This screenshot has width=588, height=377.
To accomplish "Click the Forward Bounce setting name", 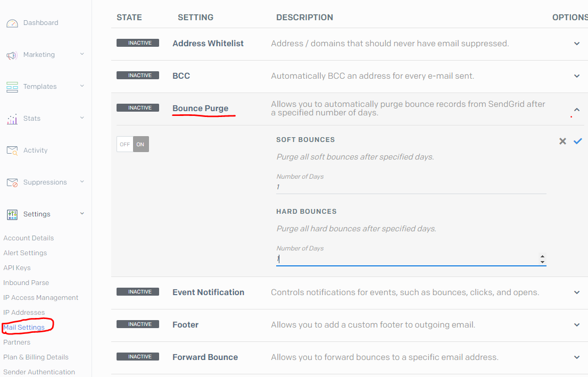I will tap(205, 357).
